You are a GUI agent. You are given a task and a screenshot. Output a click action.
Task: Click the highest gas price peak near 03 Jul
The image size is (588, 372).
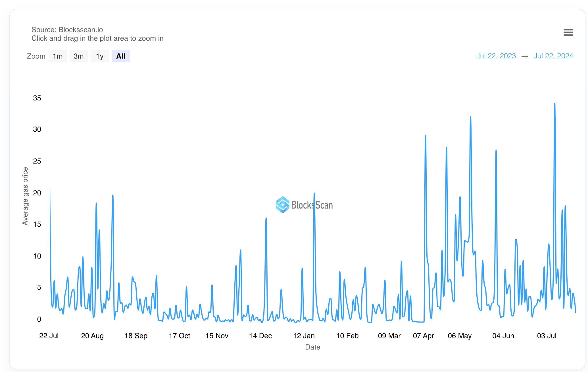click(554, 104)
